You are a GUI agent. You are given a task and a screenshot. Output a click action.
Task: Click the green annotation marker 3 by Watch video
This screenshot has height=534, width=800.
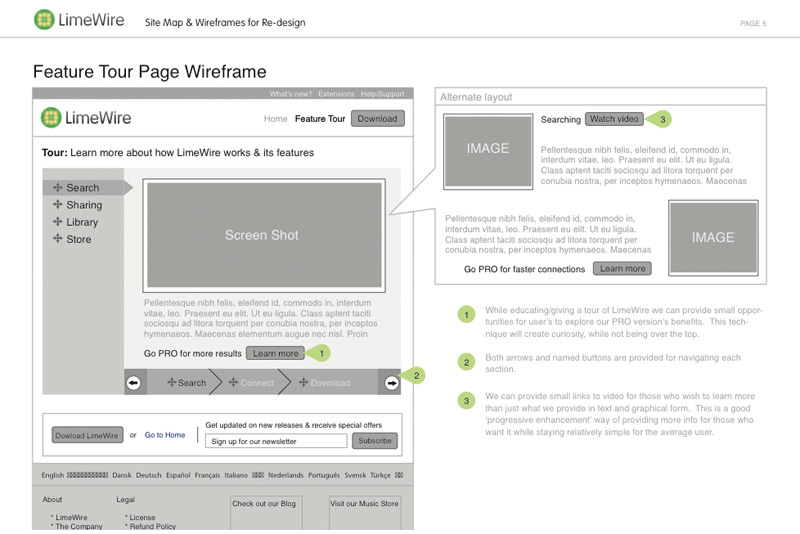[662, 119]
